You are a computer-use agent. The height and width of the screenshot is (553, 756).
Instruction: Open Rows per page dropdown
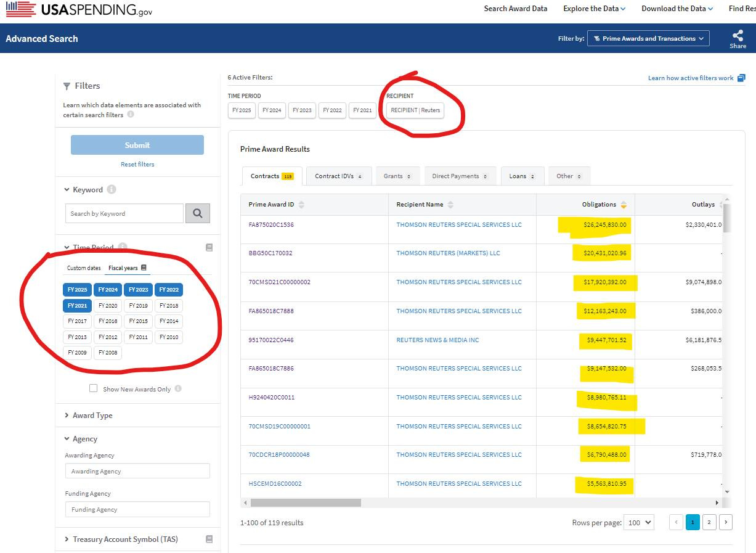tap(639, 522)
